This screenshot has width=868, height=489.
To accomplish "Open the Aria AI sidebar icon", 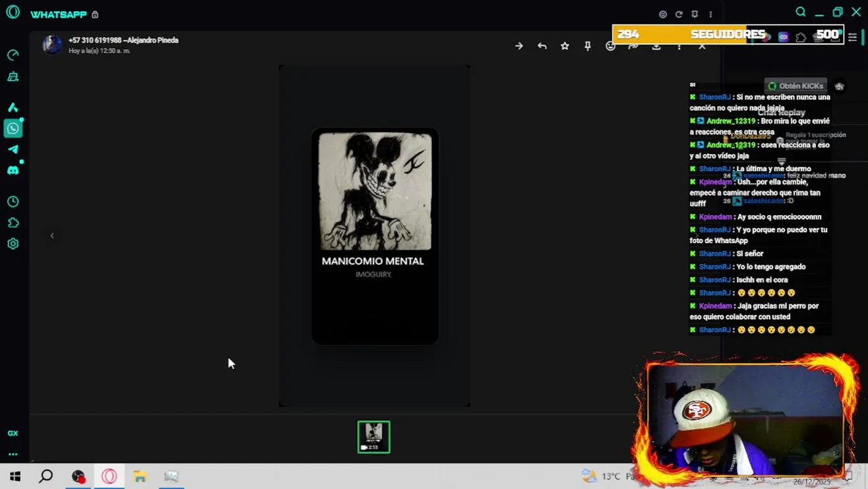I will point(13,107).
